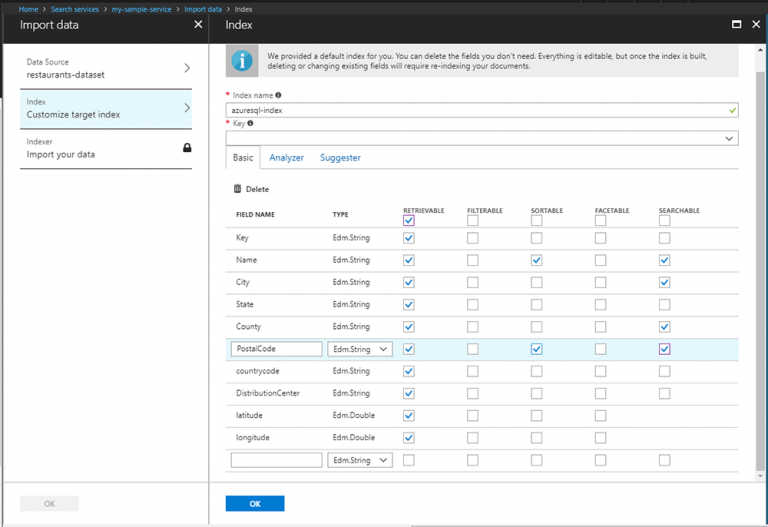Open Search services breadcrumb link
This screenshot has width=768, height=527.
click(75, 9)
